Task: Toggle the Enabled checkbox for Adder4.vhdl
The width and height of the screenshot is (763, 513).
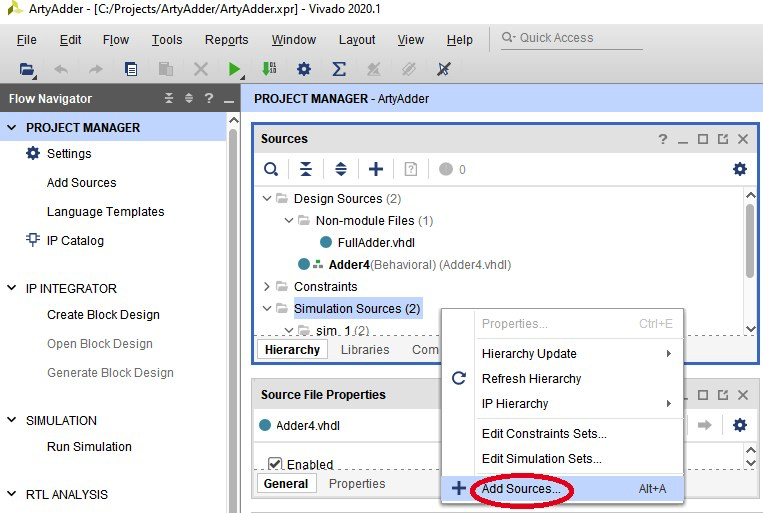Action: tap(275, 464)
